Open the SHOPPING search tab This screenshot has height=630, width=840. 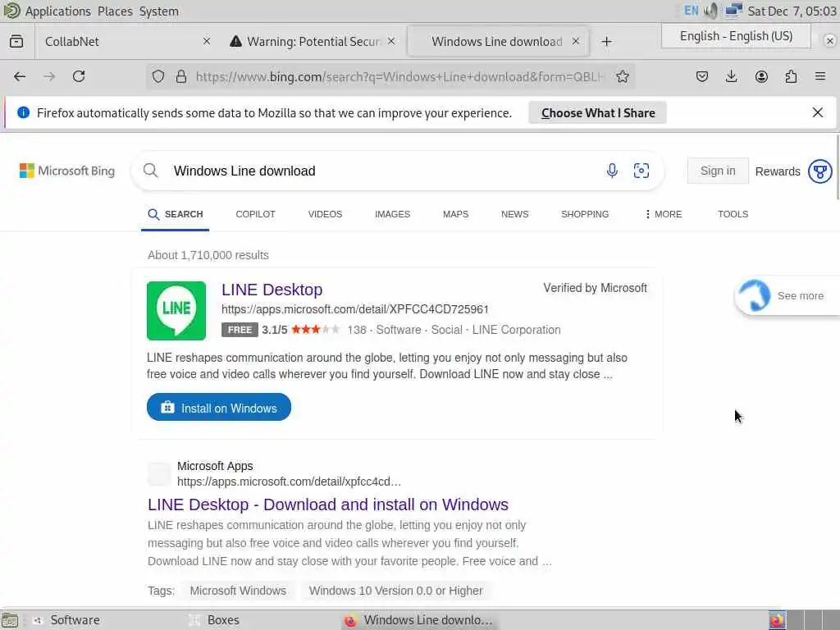pos(585,214)
